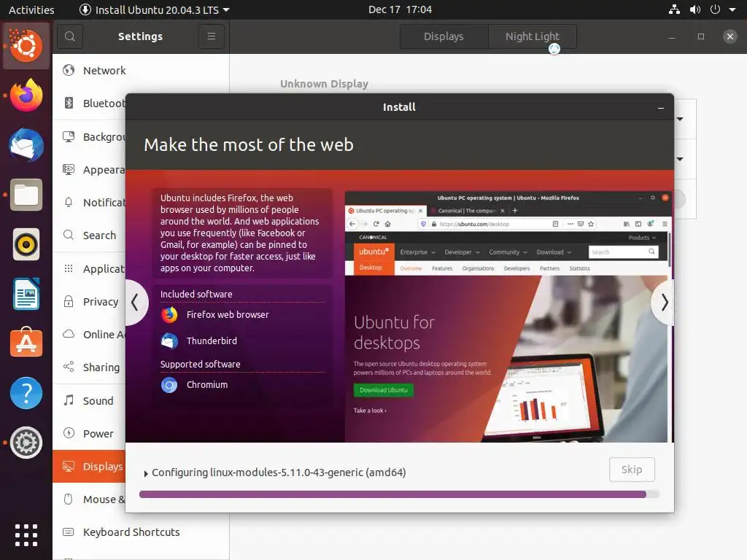Click the Settings gear dock icon
Screen dimensions: 747x560
pos(26,443)
